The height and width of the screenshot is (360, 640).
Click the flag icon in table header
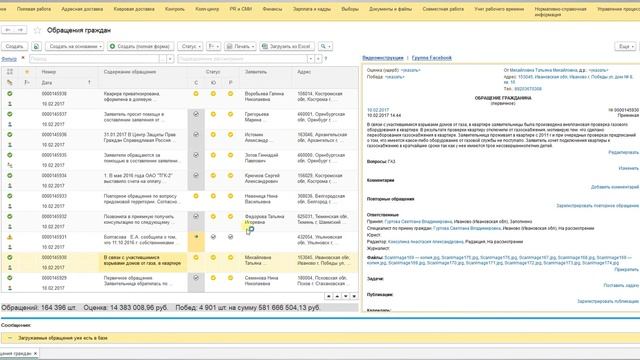tap(27, 82)
